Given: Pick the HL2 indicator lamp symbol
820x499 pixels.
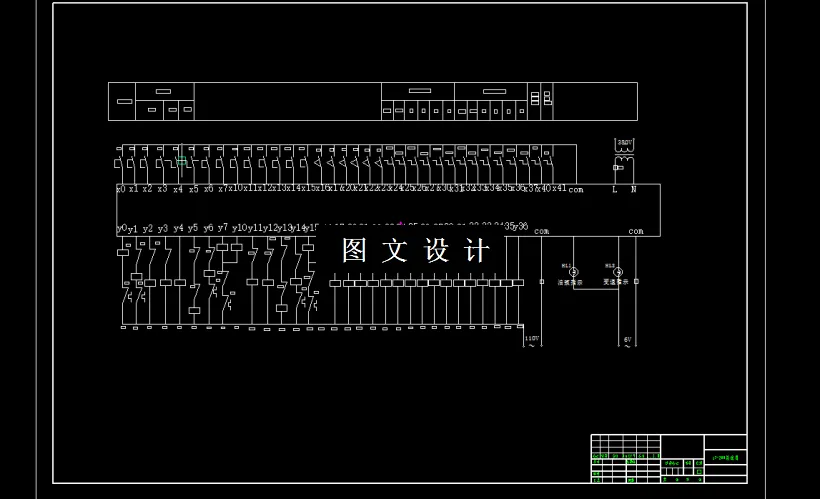Looking at the screenshot, I should [x=618, y=272].
